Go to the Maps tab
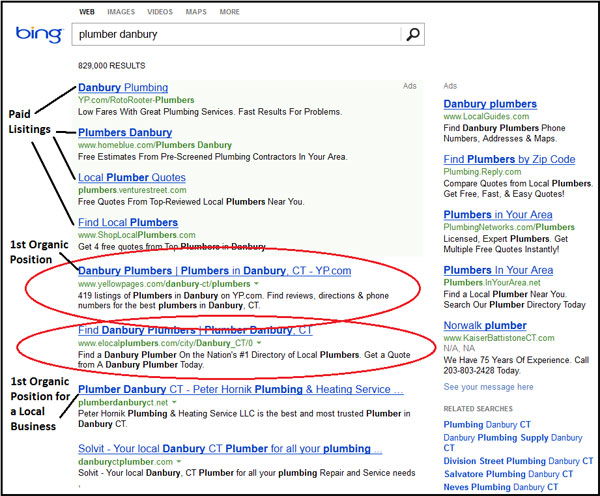The image size is (600, 496). pyautogui.click(x=198, y=12)
